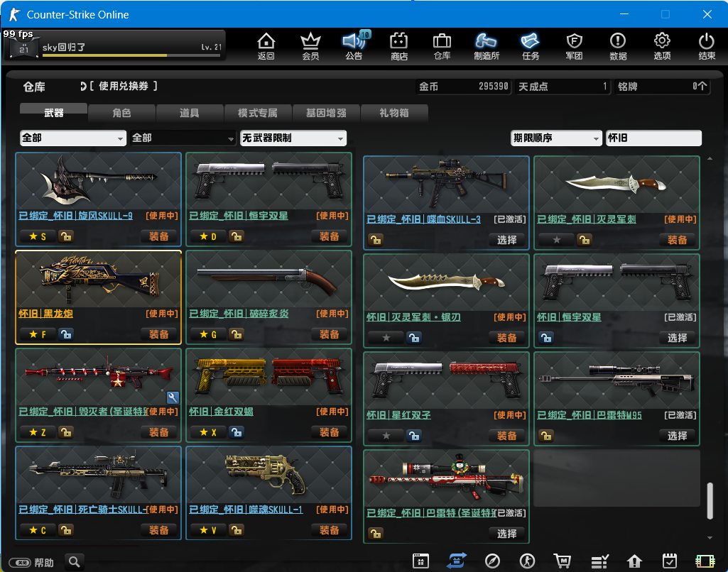Click the player rank badge 21
728x572 pixels.
pyautogui.click(x=23, y=48)
